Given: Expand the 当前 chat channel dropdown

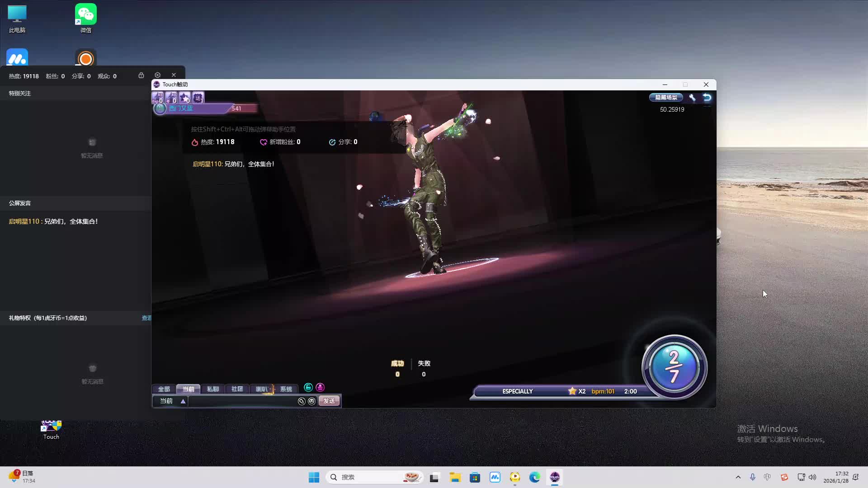Looking at the screenshot, I should point(183,401).
